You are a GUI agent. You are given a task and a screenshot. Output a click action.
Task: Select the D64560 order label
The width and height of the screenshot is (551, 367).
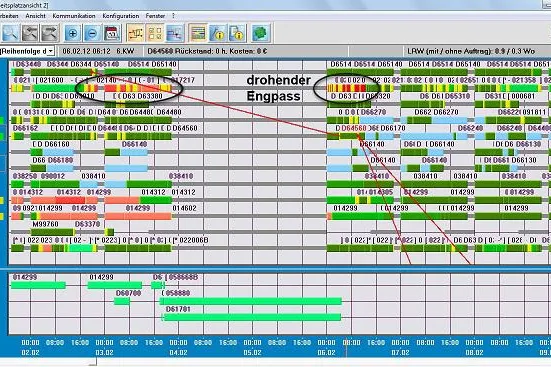[x=185, y=128]
